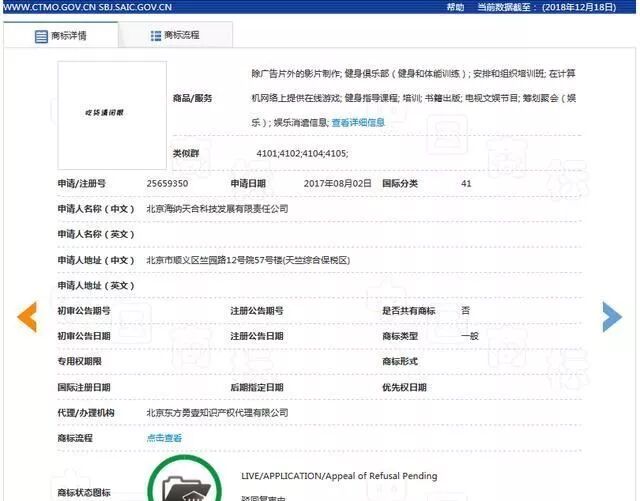Click the 申请人地址（英文） label
This screenshot has height=501, width=640.
pos(96,285)
